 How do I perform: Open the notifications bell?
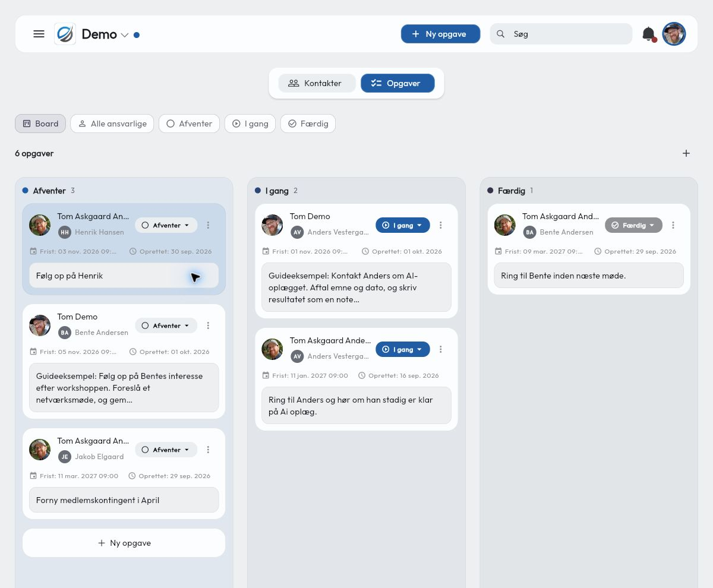click(649, 34)
